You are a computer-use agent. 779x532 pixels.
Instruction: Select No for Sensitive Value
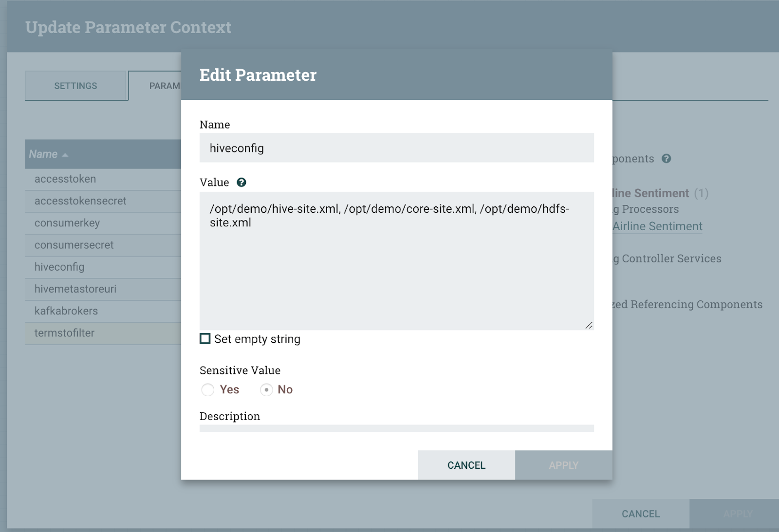pos(266,390)
